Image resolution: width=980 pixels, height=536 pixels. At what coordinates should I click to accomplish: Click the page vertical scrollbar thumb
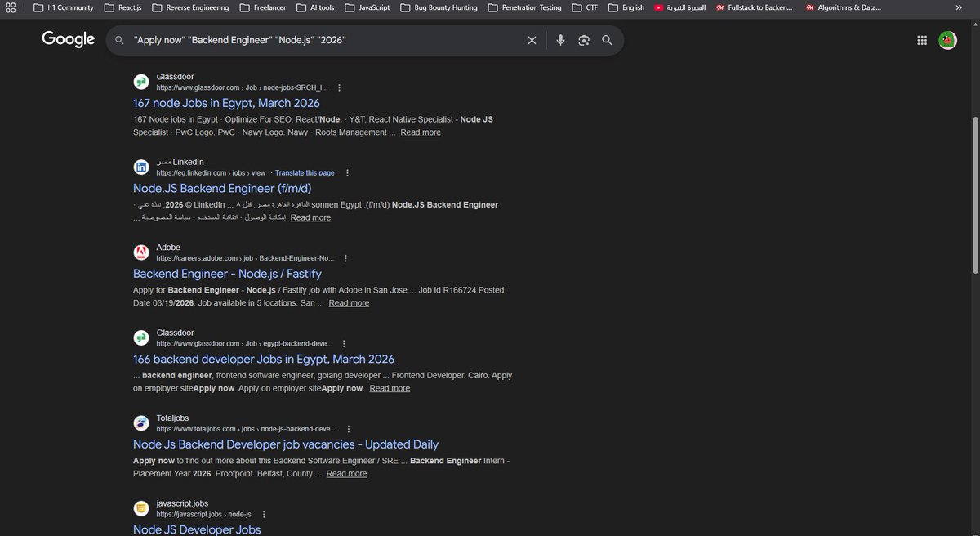(x=974, y=194)
